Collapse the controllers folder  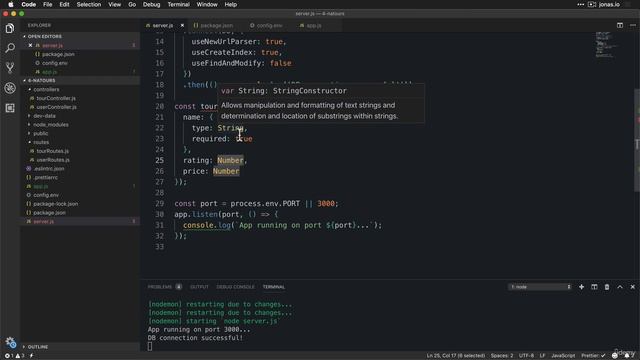[x=46, y=89]
